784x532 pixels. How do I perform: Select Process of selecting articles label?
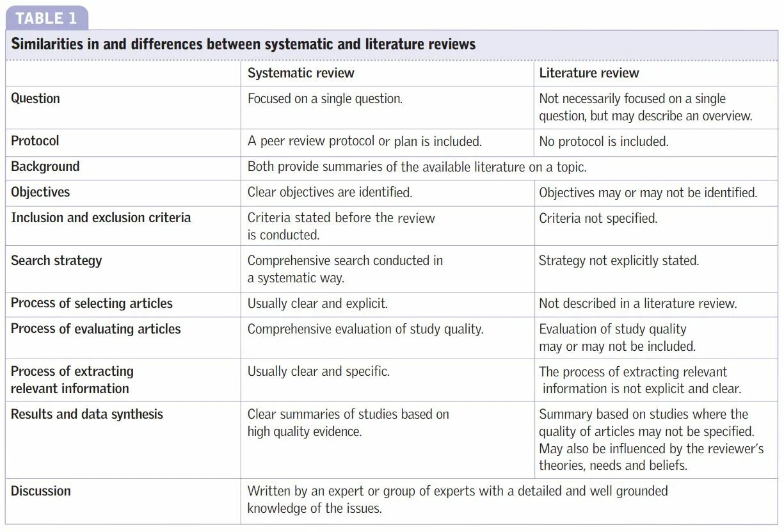click(x=92, y=303)
